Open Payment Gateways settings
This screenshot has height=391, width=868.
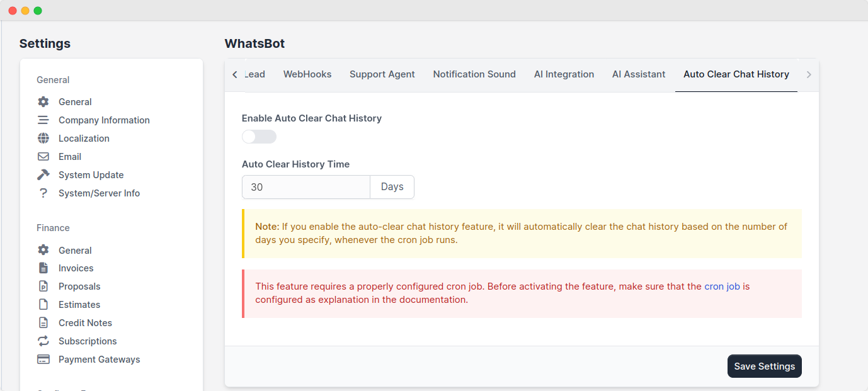(100, 360)
